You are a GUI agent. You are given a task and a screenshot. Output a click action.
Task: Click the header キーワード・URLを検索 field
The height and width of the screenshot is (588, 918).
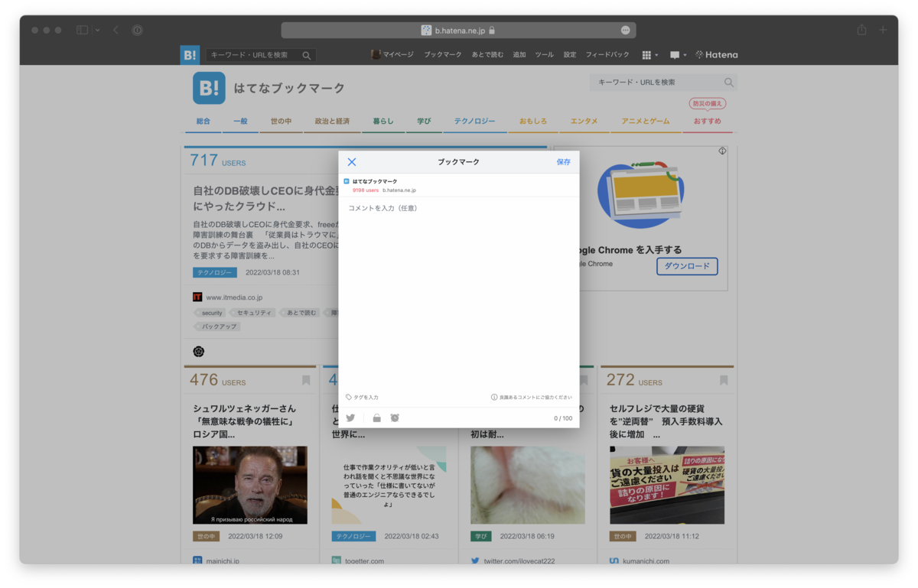tap(656, 83)
